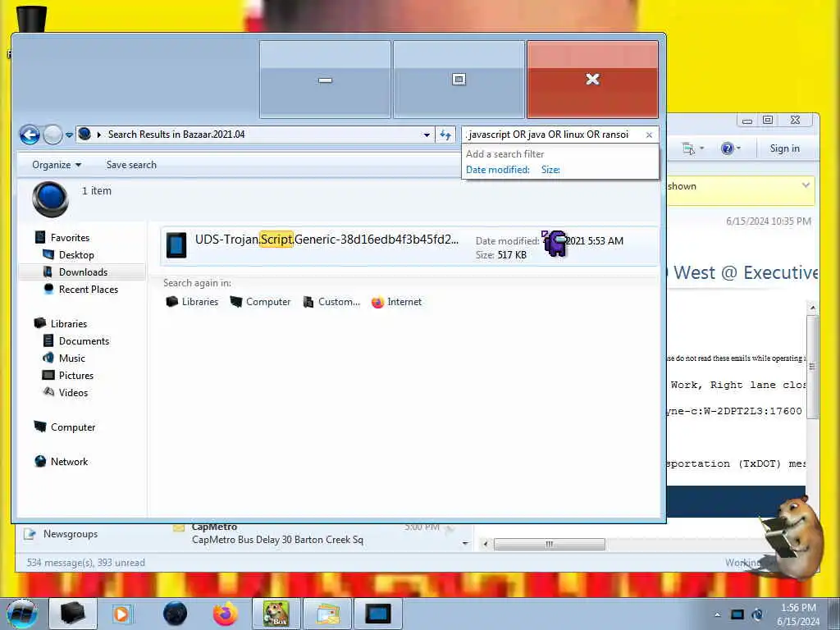Screen dimensions: 840x630
Task: Click the sync icon in system tray
Action: click(757, 614)
